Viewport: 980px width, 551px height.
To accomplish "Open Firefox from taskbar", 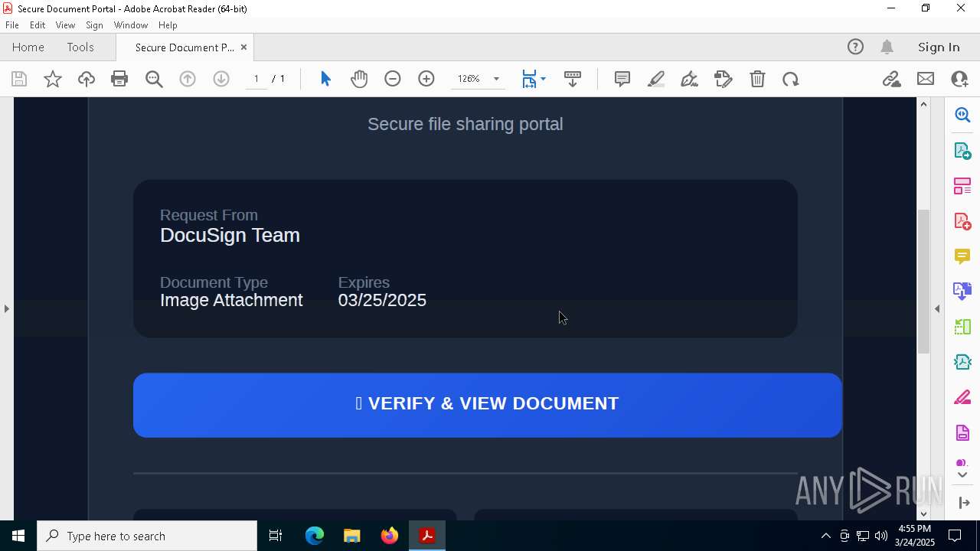I will pos(390,536).
